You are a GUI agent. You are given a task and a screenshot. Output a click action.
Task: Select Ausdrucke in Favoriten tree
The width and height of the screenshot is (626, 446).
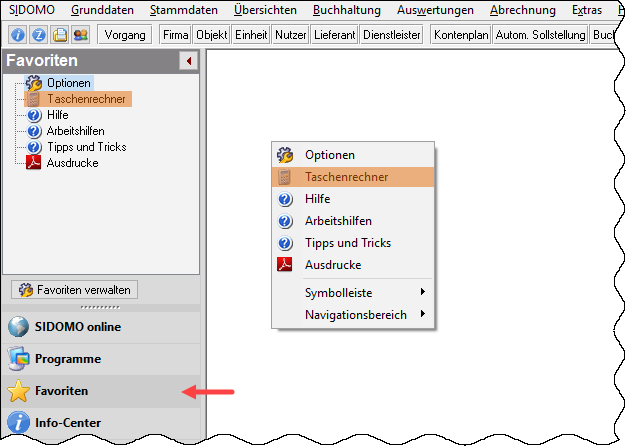[72, 163]
